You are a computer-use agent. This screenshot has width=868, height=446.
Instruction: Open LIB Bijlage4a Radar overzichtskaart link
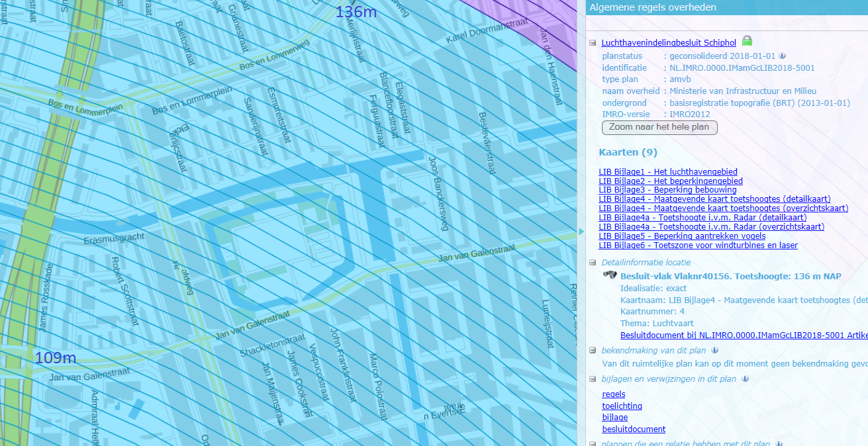point(712,227)
